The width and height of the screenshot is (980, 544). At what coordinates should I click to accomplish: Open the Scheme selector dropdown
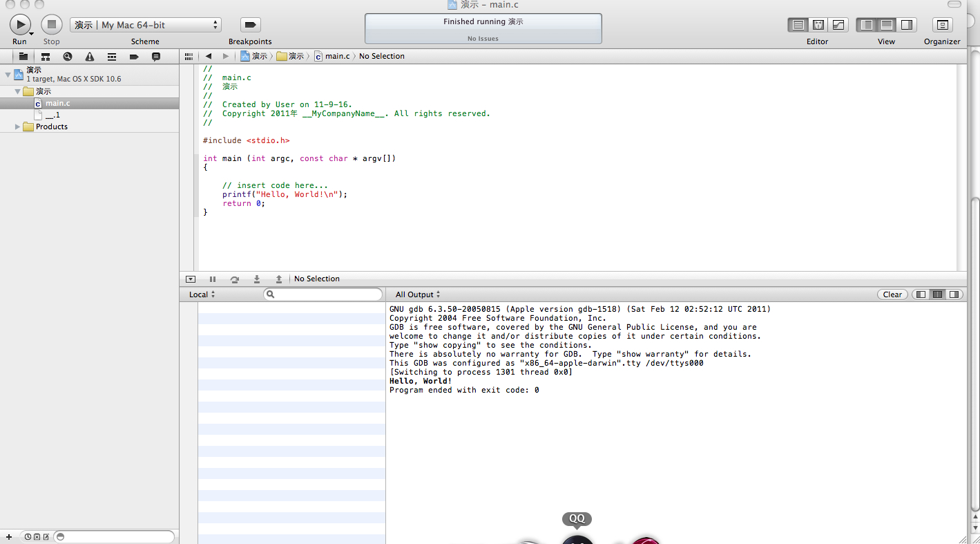(145, 25)
